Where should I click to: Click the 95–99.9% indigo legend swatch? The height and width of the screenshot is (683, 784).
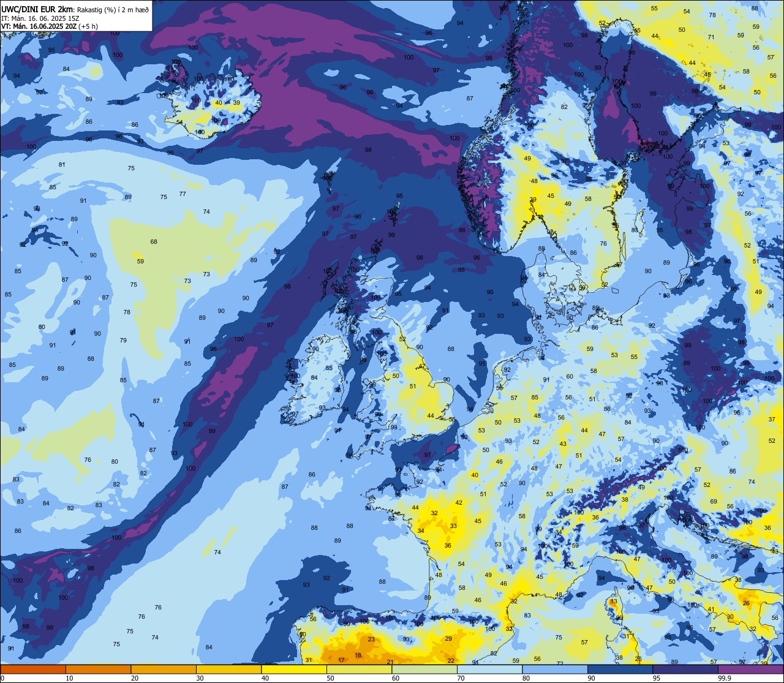click(x=685, y=669)
